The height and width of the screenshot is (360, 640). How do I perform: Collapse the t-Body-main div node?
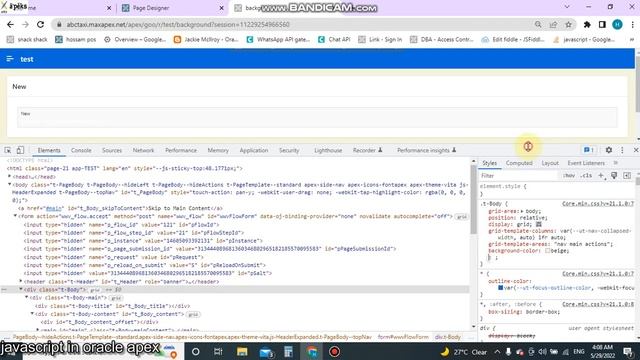[x=27, y=298]
